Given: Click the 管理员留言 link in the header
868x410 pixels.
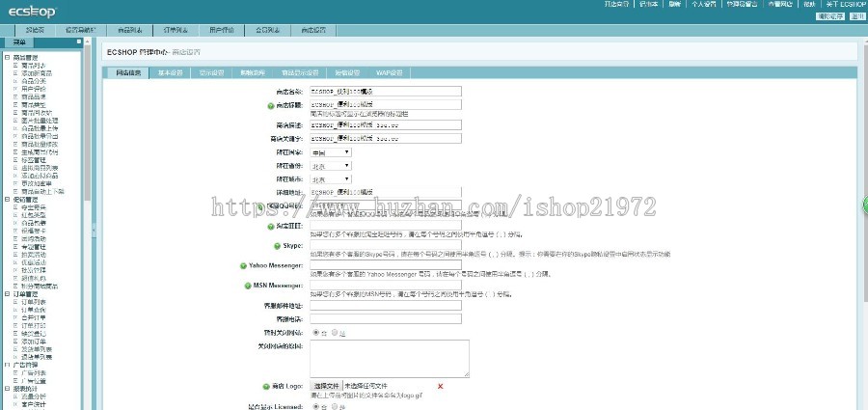Looking at the screenshot, I should pos(742,4).
